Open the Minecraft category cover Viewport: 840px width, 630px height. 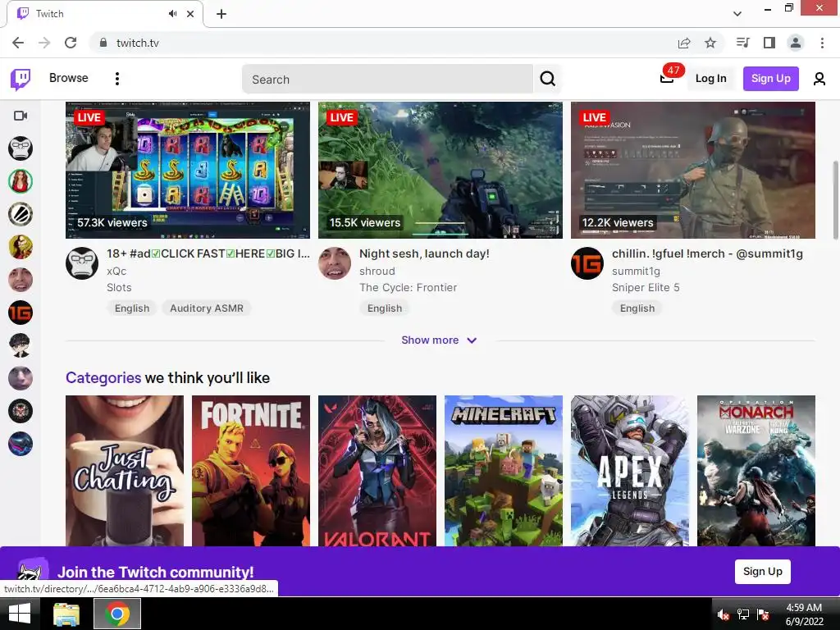click(x=504, y=471)
